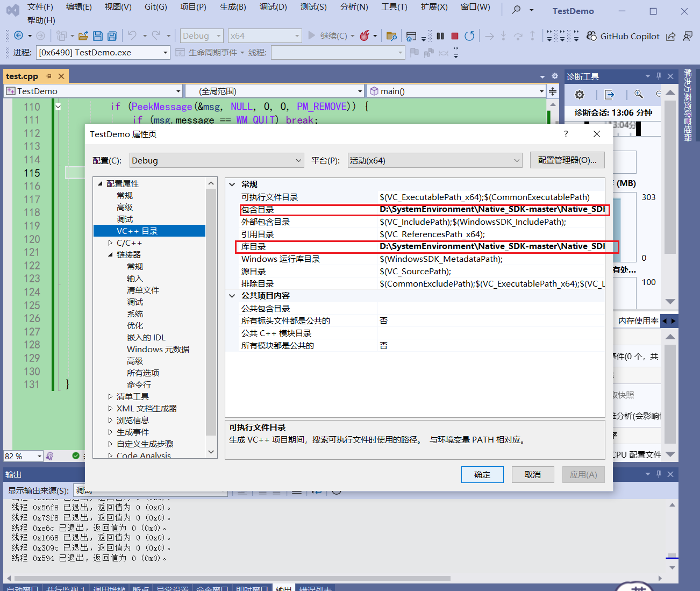
Task: Close the diagnostic tools panel
Action: [x=670, y=76]
